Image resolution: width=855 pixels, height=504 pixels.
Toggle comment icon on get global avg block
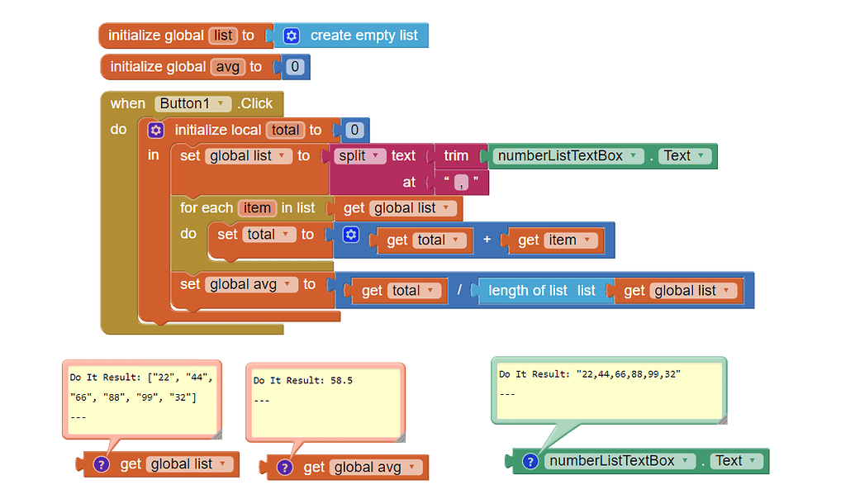(284, 468)
